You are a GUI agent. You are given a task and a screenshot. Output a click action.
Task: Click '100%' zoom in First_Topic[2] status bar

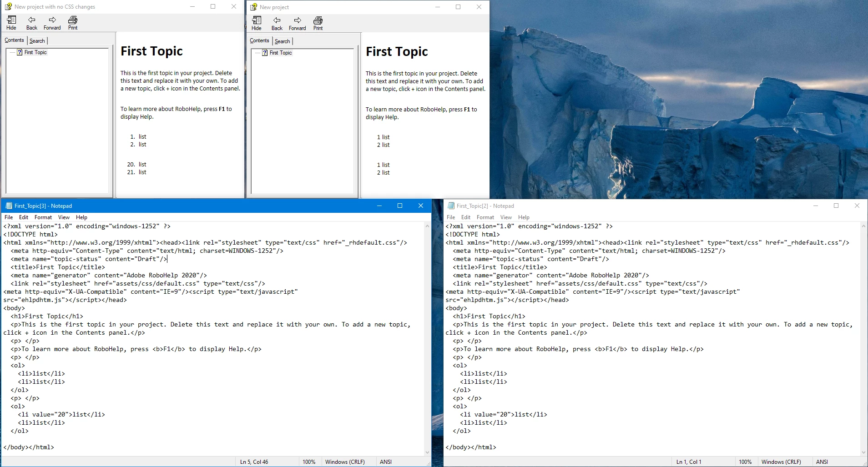[x=745, y=462]
